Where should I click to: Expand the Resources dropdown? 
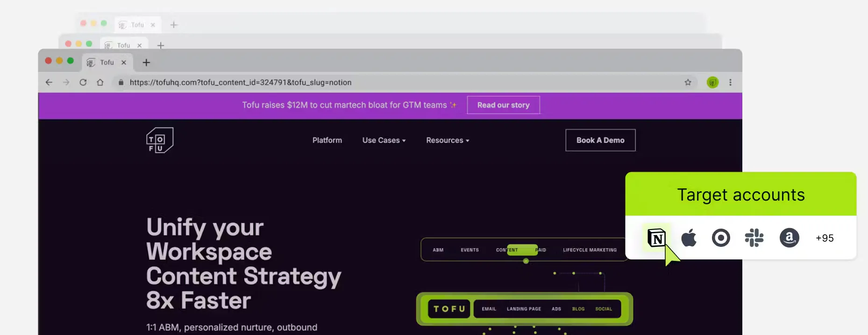coord(448,140)
